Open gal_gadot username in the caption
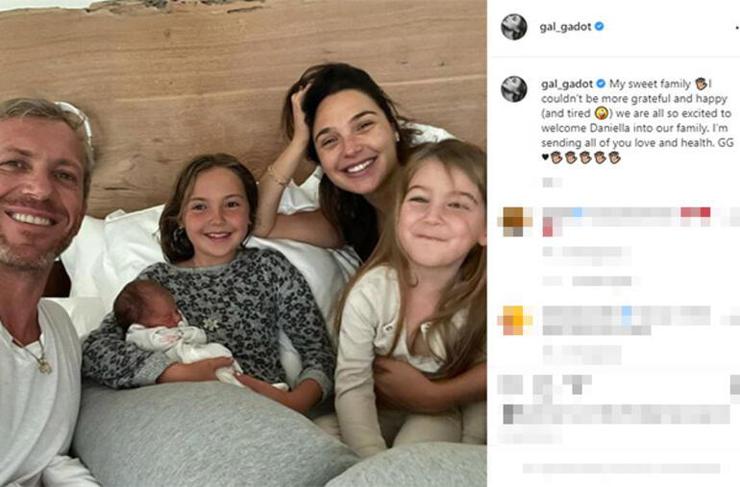Image resolution: width=740 pixels, height=487 pixels. tap(567, 84)
